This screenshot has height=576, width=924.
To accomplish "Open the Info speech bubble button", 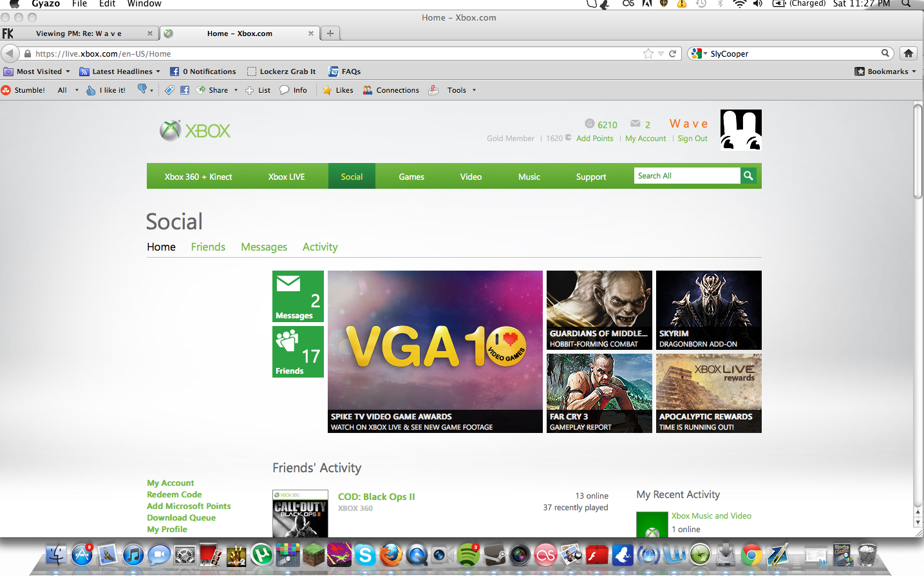I will (x=294, y=90).
